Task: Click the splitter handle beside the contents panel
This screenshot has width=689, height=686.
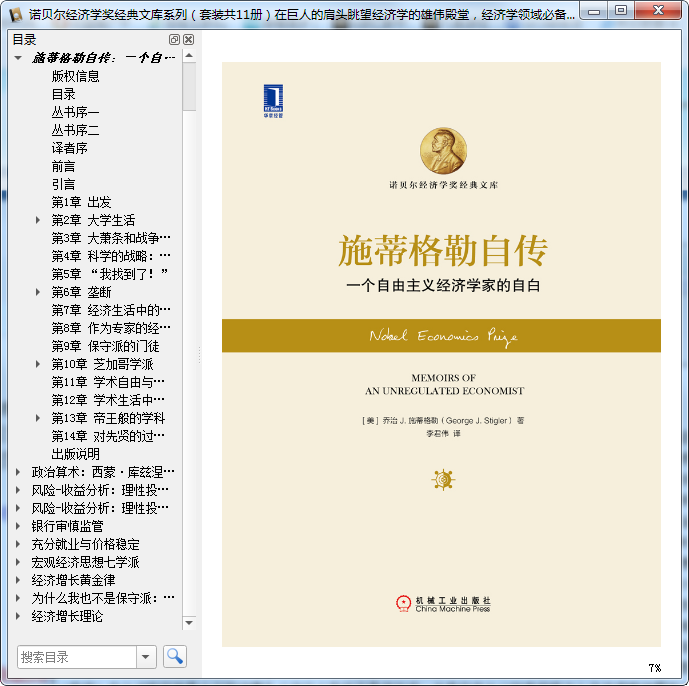Action: click(199, 355)
